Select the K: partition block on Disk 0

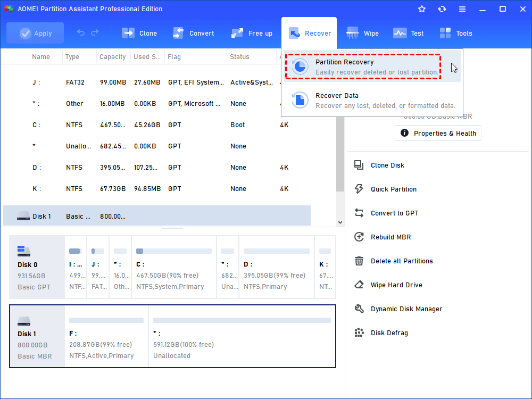coord(325,267)
